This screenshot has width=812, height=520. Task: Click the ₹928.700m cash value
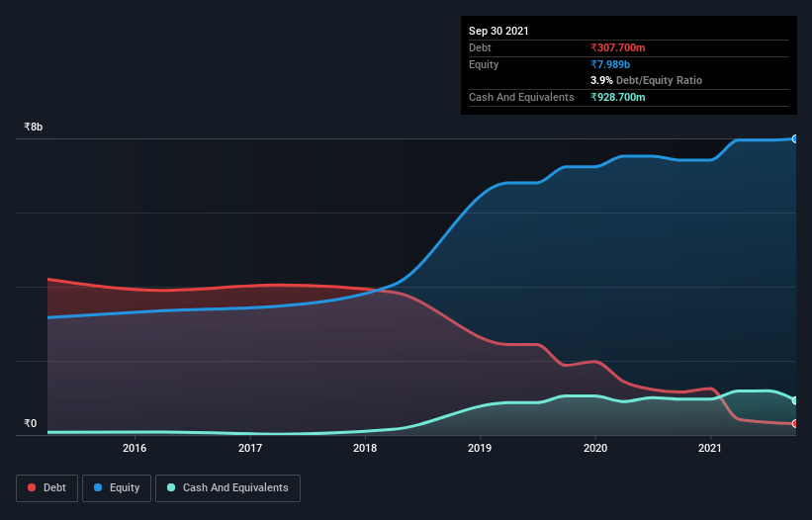click(618, 97)
